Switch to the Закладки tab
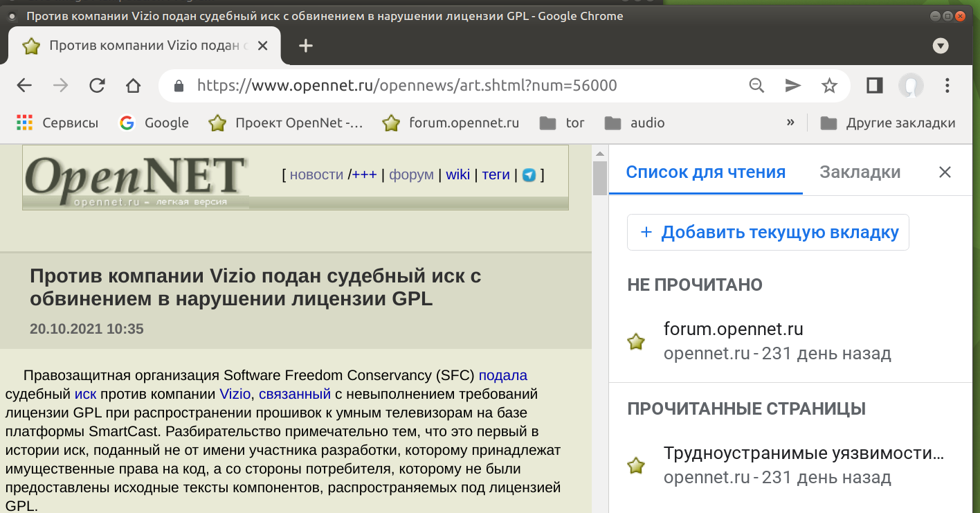This screenshot has height=513, width=980. pyautogui.click(x=860, y=172)
